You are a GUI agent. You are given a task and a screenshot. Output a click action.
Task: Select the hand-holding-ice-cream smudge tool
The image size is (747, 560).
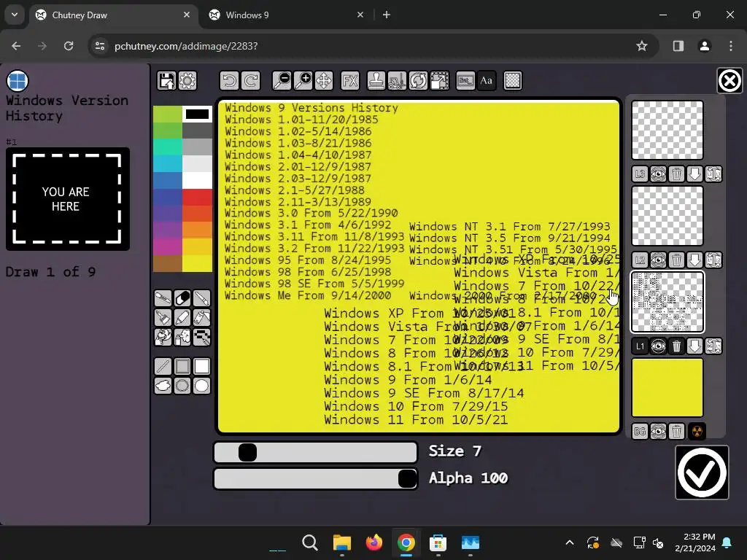(163, 337)
